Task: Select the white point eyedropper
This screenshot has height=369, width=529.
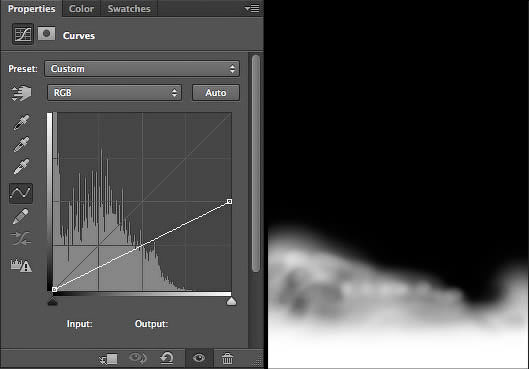Action: point(21,166)
